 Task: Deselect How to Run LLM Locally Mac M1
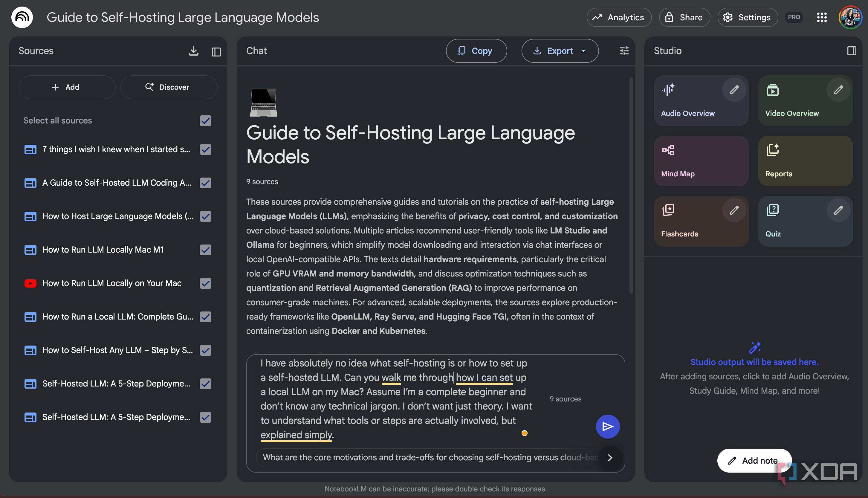tap(206, 250)
